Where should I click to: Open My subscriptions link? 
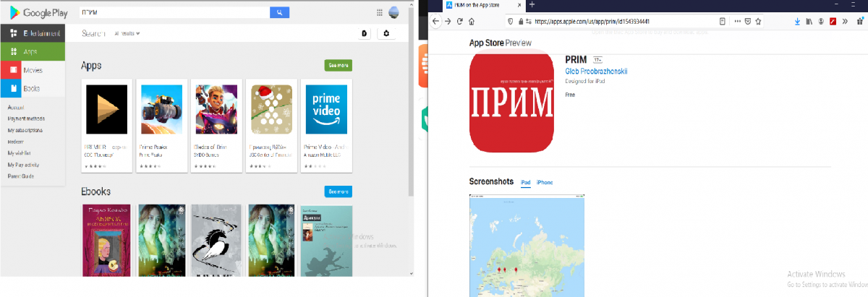(25, 130)
